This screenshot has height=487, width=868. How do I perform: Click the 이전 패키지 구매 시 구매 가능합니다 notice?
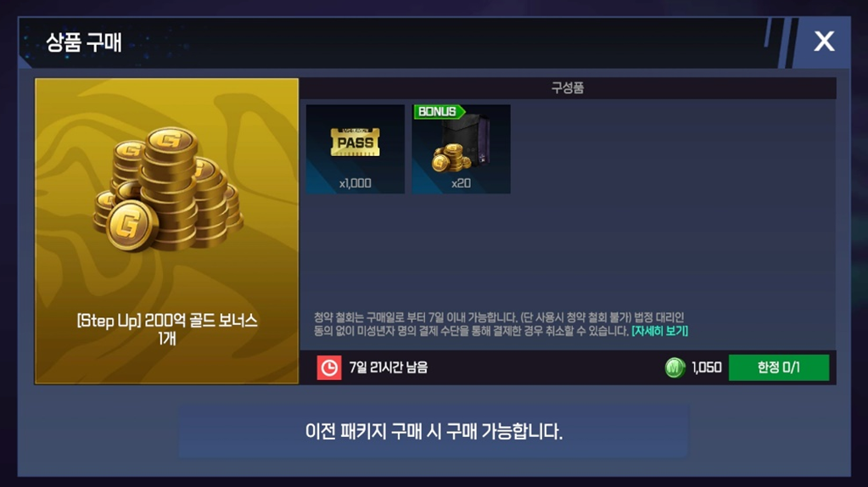click(x=434, y=431)
